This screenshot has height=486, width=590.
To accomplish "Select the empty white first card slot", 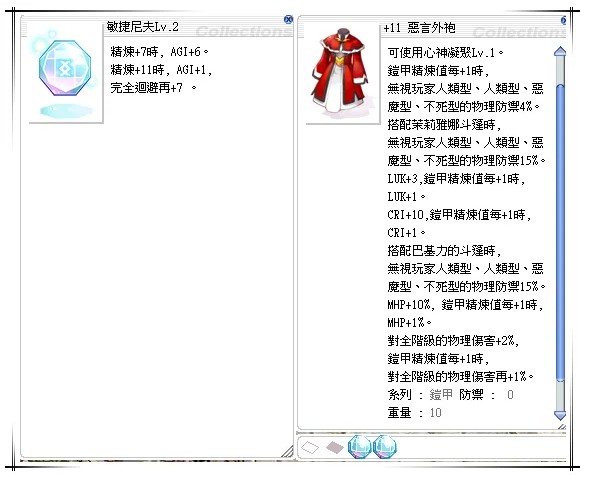I will [310, 447].
